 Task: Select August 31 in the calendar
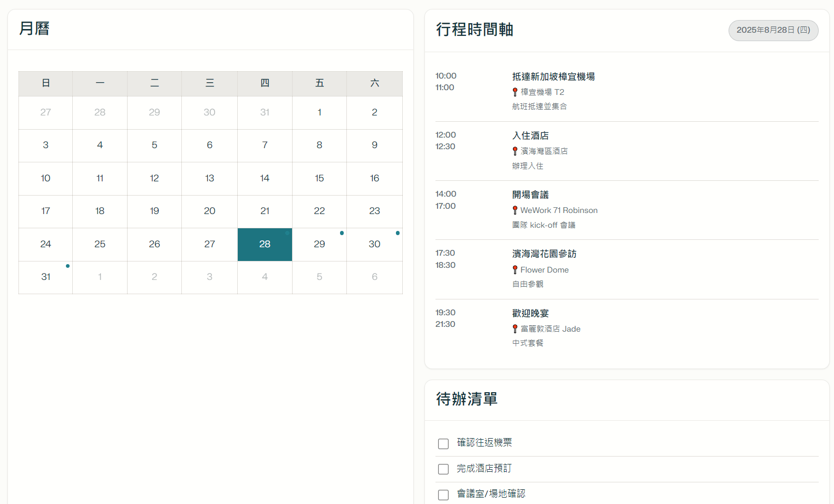coord(46,277)
